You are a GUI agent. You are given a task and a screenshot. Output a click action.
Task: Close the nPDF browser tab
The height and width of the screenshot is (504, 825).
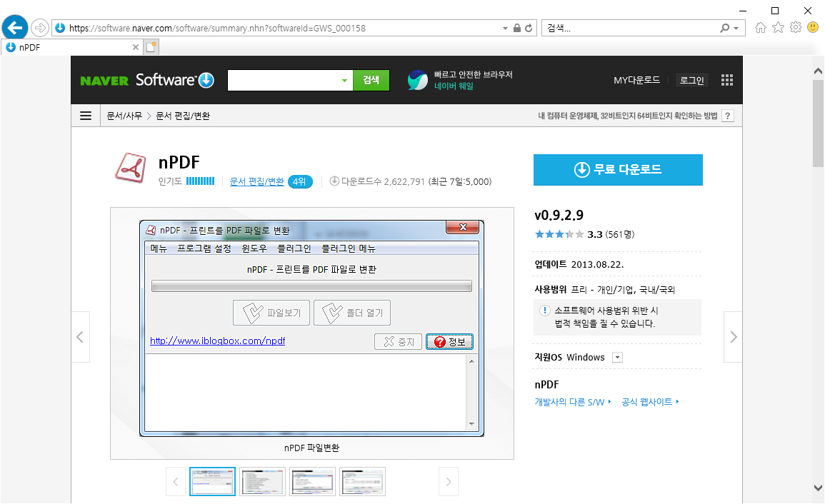click(x=135, y=47)
